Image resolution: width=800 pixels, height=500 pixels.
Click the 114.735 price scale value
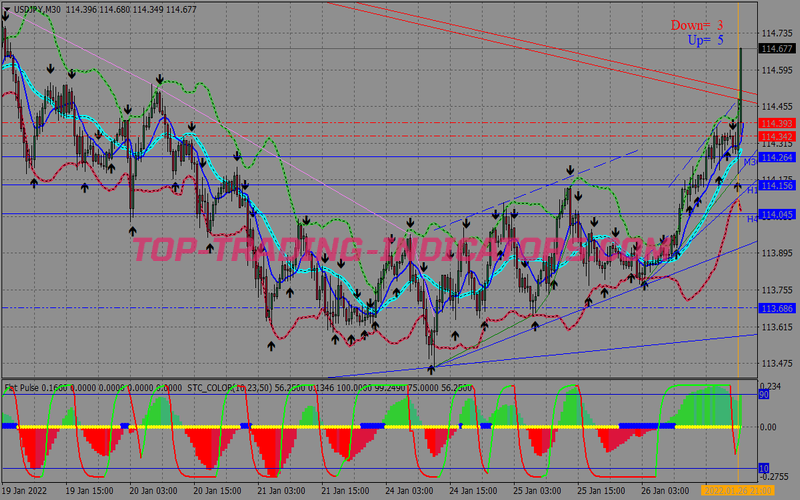(777, 34)
